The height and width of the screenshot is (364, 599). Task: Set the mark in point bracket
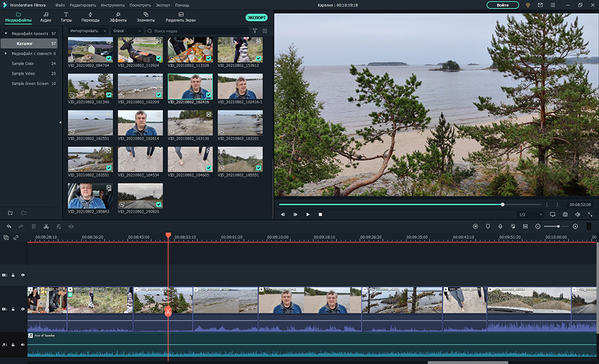coord(547,204)
